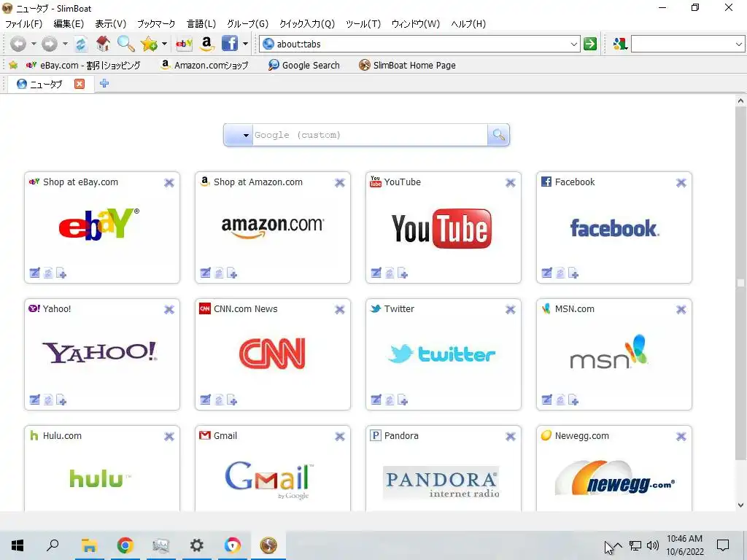
Task: Open the 表示(V) menu
Action: (x=111, y=24)
